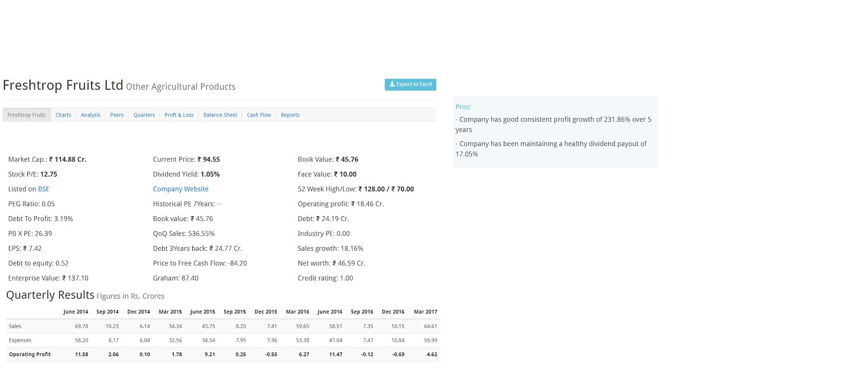The height and width of the screenshot is (376, 868).
Task: Click the Face Value 10.00 text
Action: click(327, 174)
